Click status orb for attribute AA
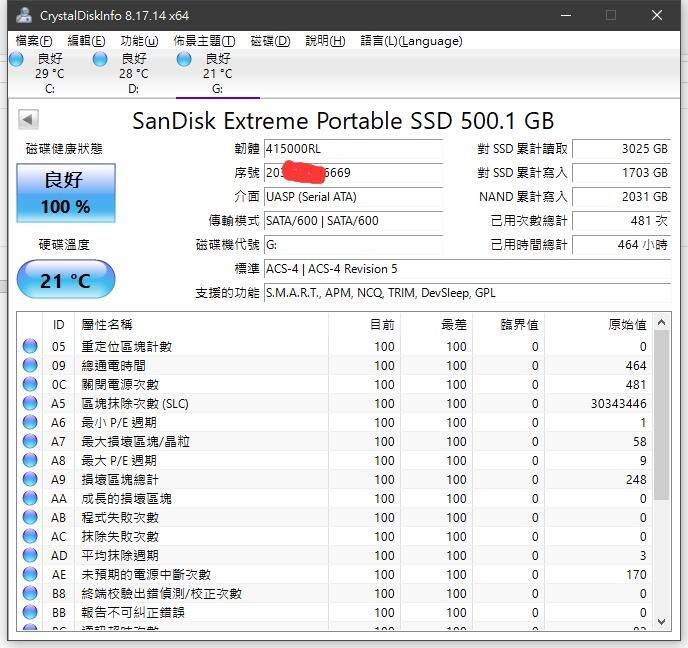The width and height of the screenshot is (688, 648). coord(30,498)
